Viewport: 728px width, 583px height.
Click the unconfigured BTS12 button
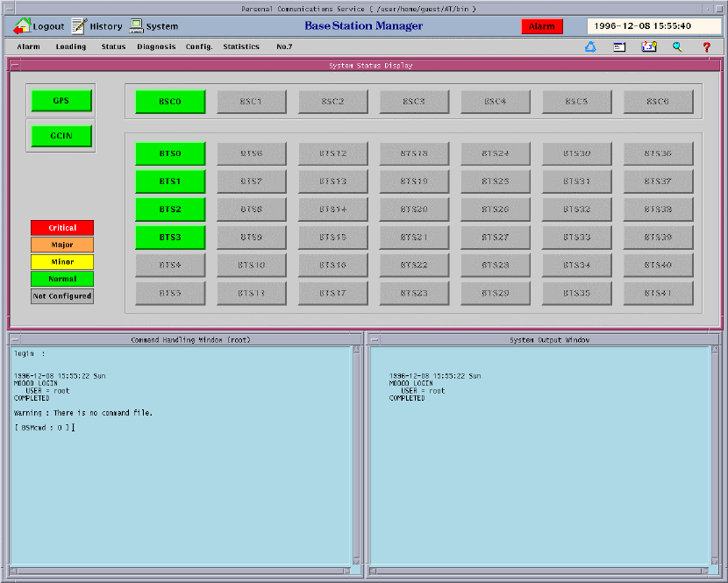tap(333, 153)
